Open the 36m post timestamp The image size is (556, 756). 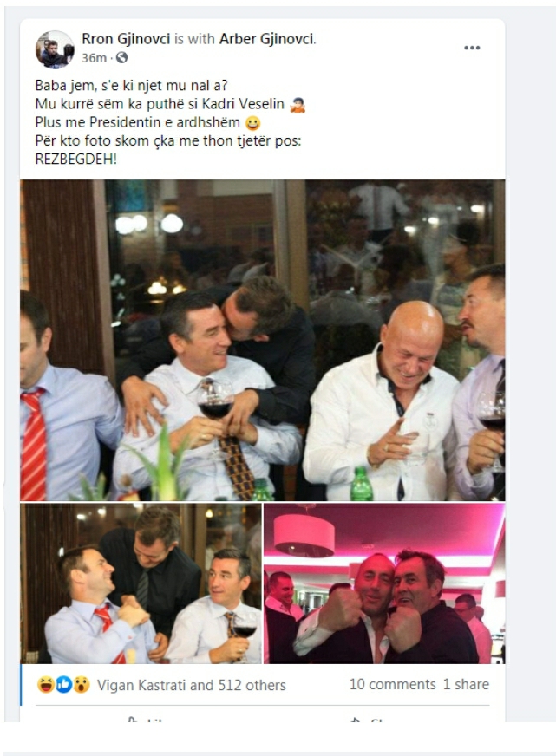pos(94,58)
